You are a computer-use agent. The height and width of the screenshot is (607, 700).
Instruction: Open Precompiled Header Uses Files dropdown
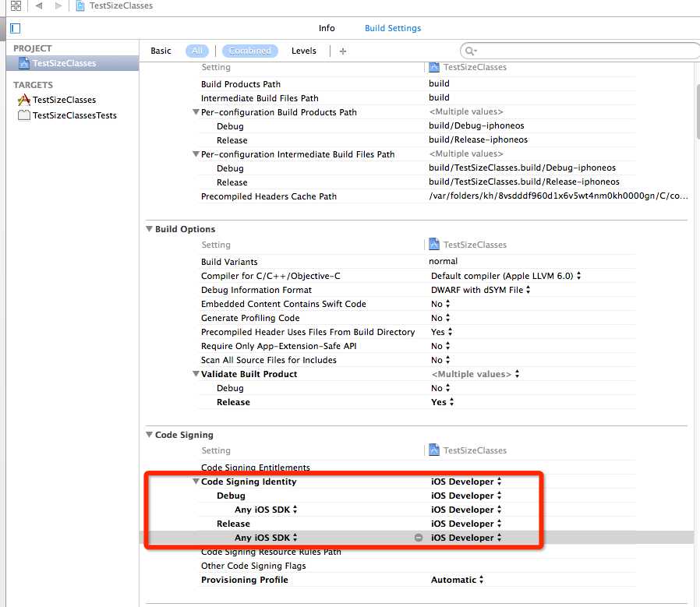(441, 332)
